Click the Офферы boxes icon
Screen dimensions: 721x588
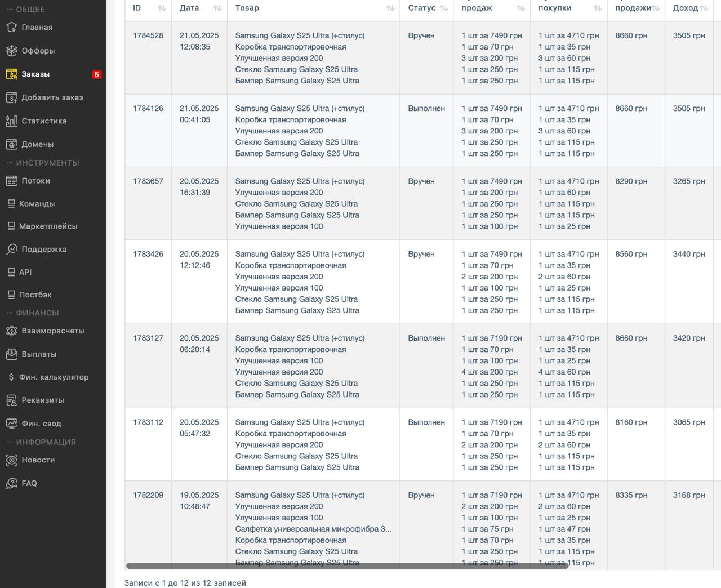coord(11,51)
